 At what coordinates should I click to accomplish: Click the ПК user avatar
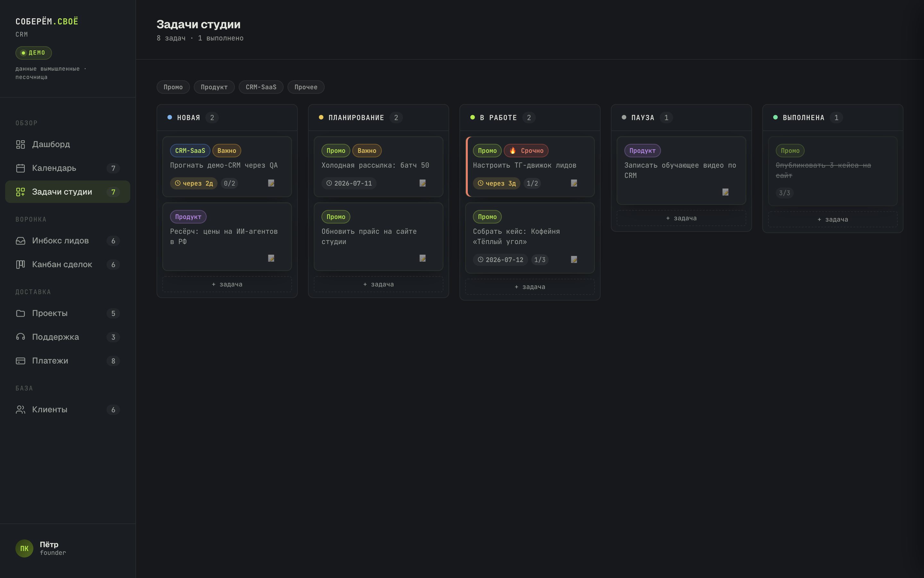(24, 548)
